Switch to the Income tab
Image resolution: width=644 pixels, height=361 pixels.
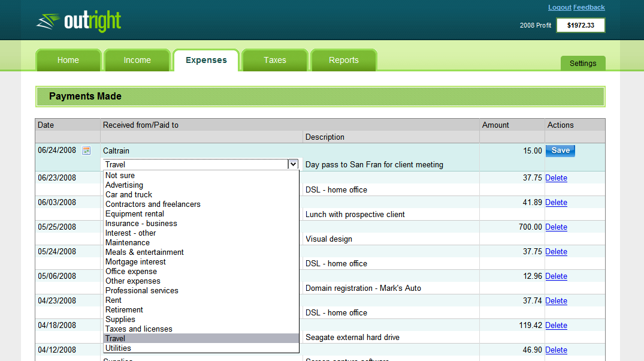click(x=137, y=60)
